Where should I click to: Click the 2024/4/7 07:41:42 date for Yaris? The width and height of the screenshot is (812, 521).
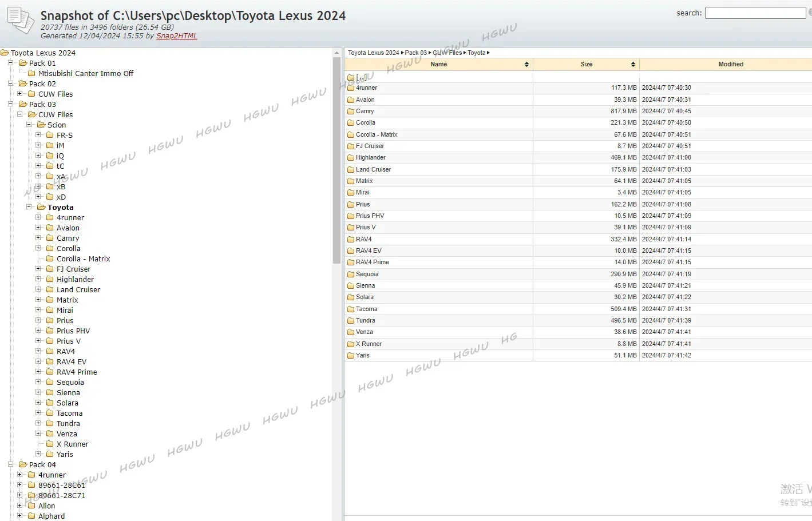click(x=666, y=356)
